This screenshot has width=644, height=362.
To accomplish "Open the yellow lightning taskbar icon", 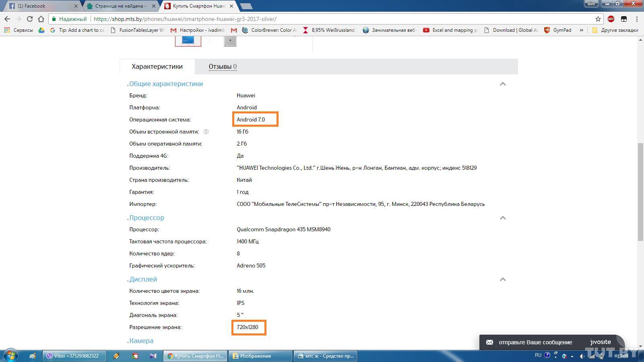I will 116,356.
